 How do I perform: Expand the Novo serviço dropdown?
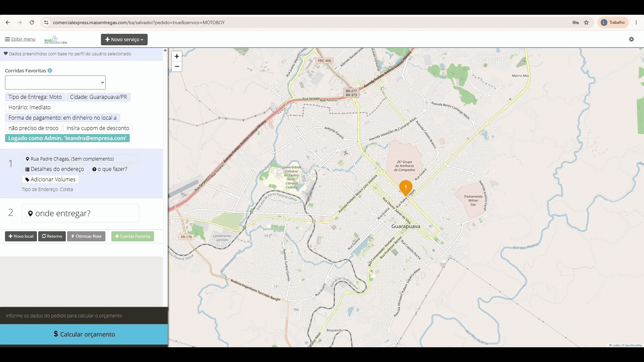[x=124, y=40]
